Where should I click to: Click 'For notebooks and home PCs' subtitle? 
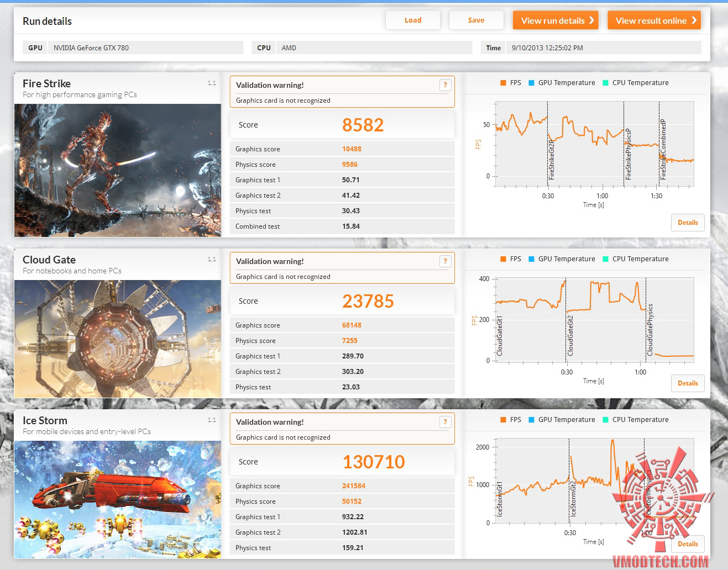pyautogui.click(x=72, y=271)
